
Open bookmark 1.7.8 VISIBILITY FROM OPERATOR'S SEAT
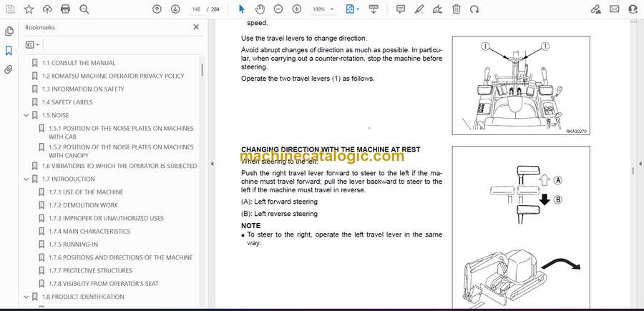pos(103,284)
